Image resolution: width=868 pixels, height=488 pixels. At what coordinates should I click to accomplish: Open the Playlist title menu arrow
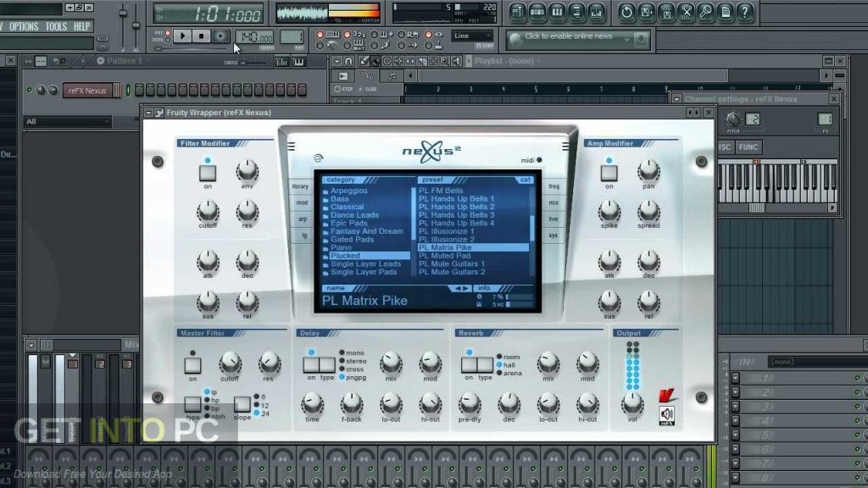469,61
